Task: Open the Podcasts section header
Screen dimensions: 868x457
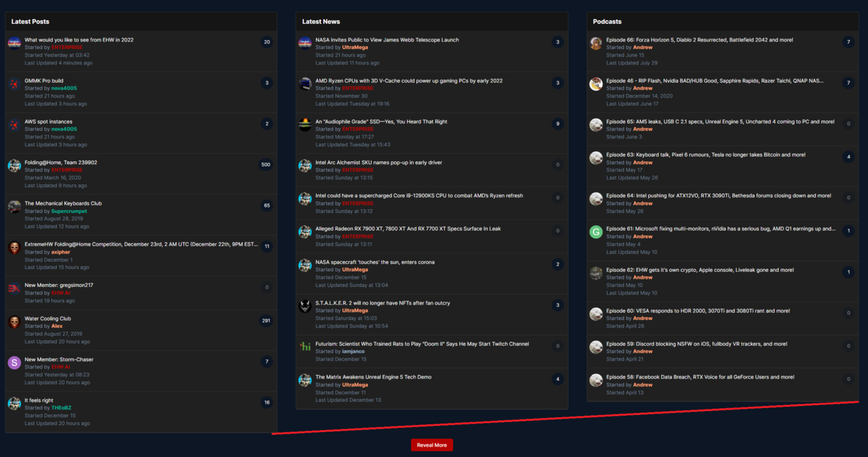Action: [x=607, y=22]
